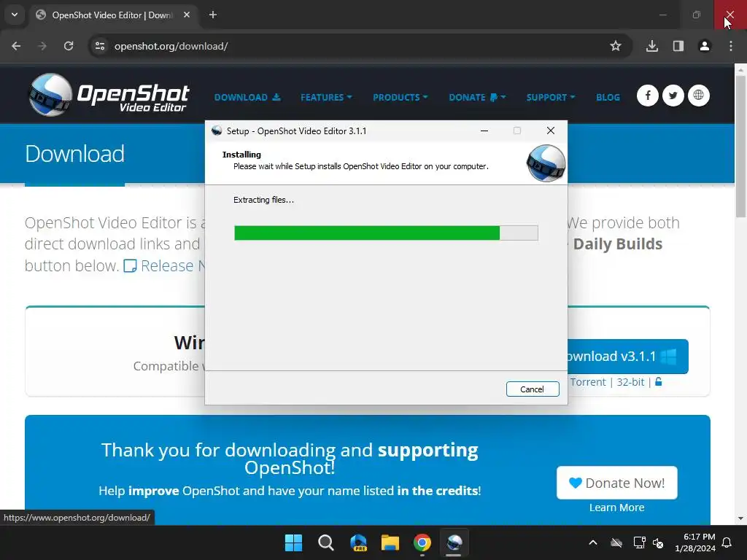Click the 'Daily Builds' bold text
Image resolution: width=747 pixels, height=560 pixels.
[617, 244]
